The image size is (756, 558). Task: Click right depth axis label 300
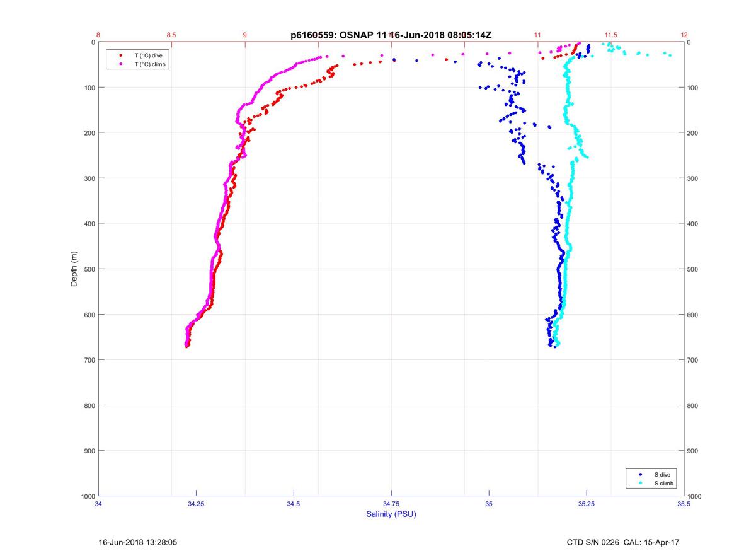pyautogui.click(x=693, y=178)
